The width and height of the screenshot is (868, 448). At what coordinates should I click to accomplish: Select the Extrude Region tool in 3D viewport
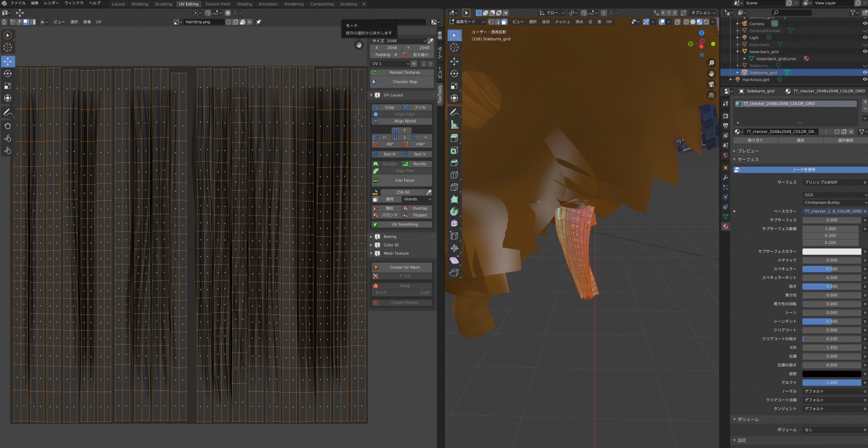pyautogui.click(x=455, y=138)
